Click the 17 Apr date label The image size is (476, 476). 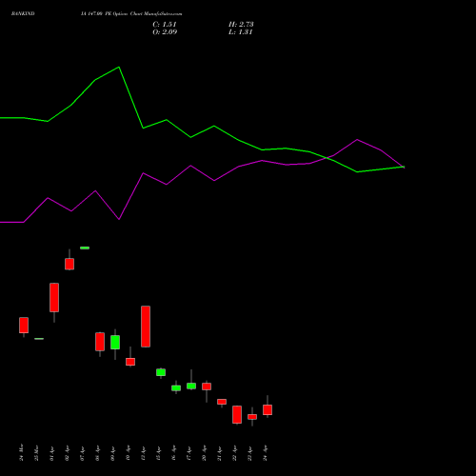[x=188, y=453]
